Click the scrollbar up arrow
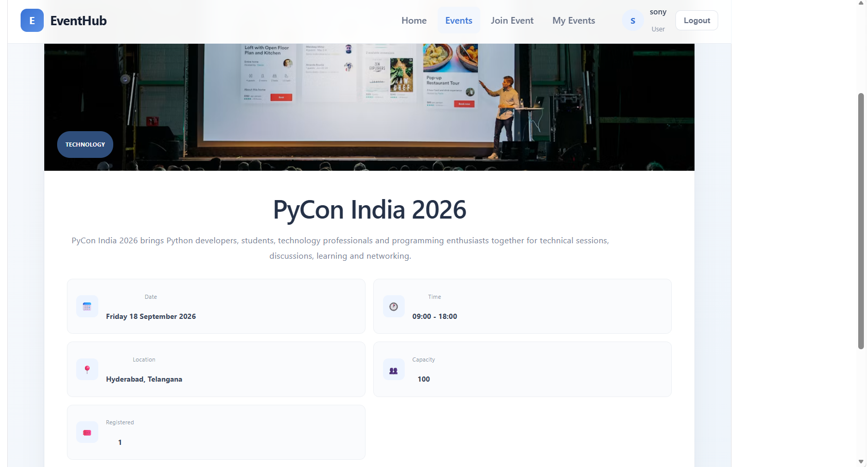The height and width of the screenshot is (467, 868). point(861,3)
